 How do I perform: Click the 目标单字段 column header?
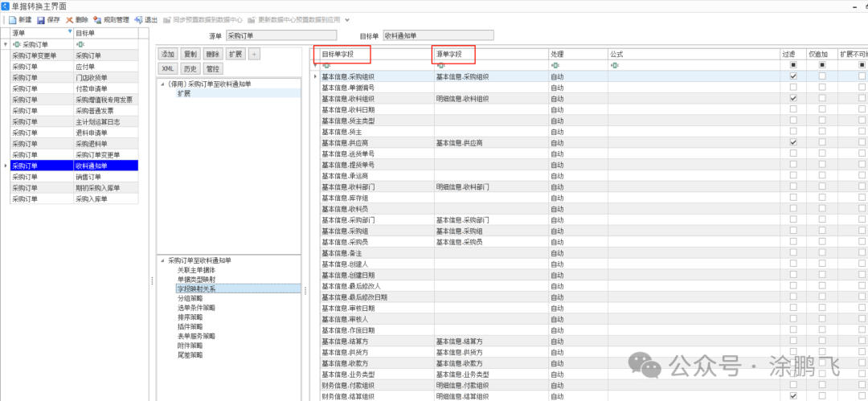[x=342, y=54]
